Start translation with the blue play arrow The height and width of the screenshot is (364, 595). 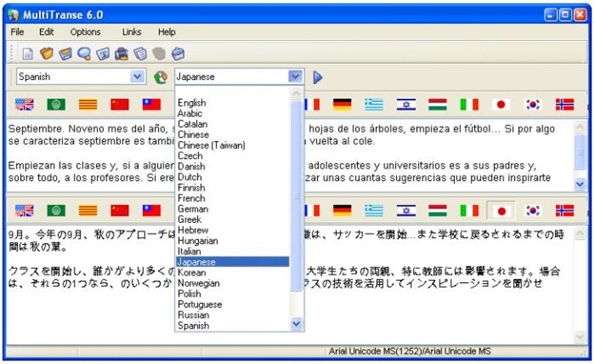(317, 77)
